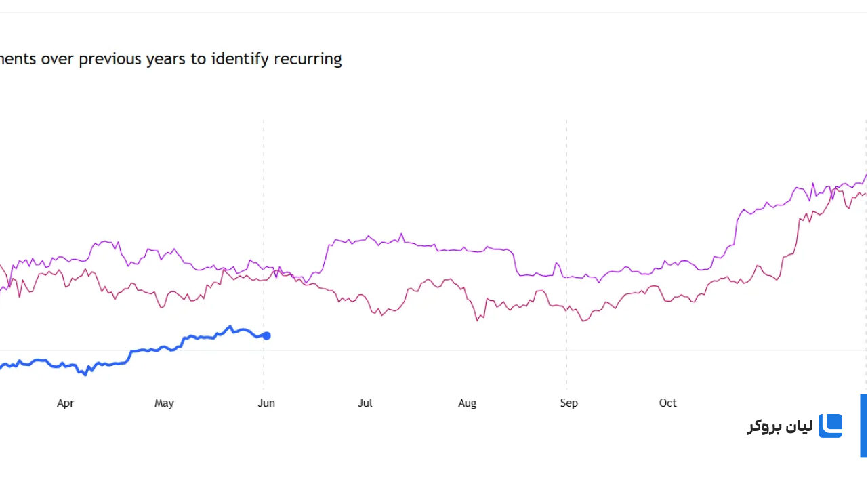Click the purple line peak at far right
Image resolution: width=868 pixels, height=488 pixels.
pos(865,175)
